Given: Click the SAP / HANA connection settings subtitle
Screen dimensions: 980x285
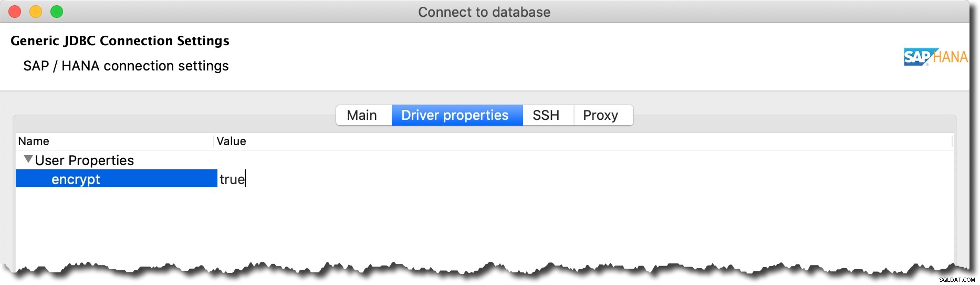Looking at the screenshot, I should pos(126,66).
